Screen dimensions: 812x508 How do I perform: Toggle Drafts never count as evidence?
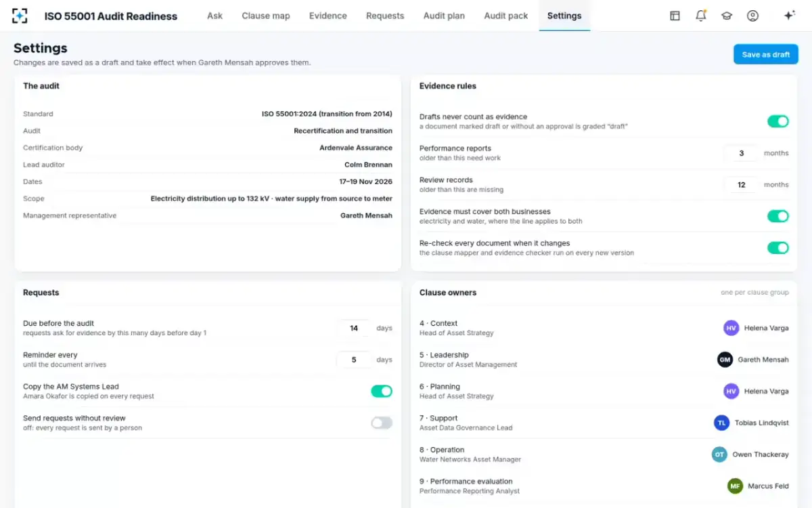tap(777, 121)
